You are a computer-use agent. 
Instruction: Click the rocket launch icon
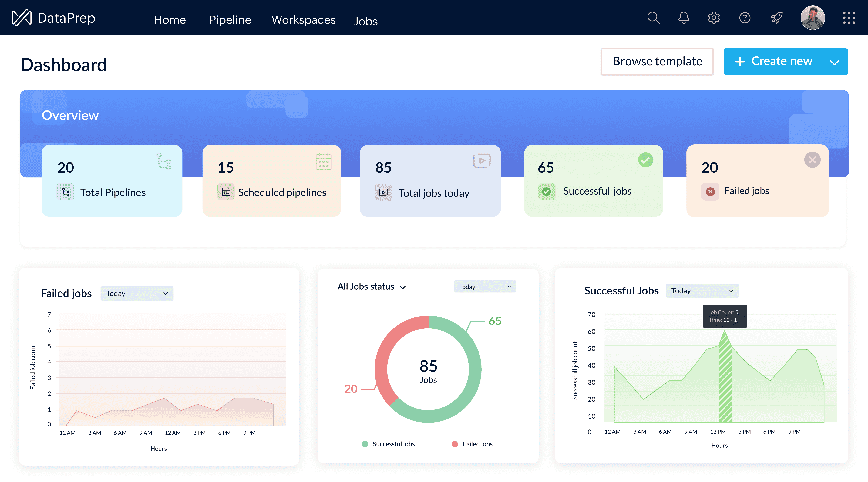point(776,18)
